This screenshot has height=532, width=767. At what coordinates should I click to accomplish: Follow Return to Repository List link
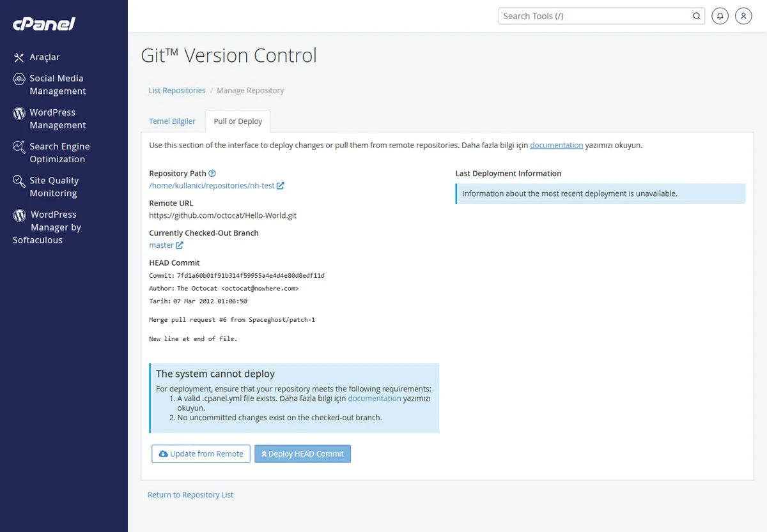(190, 495)
